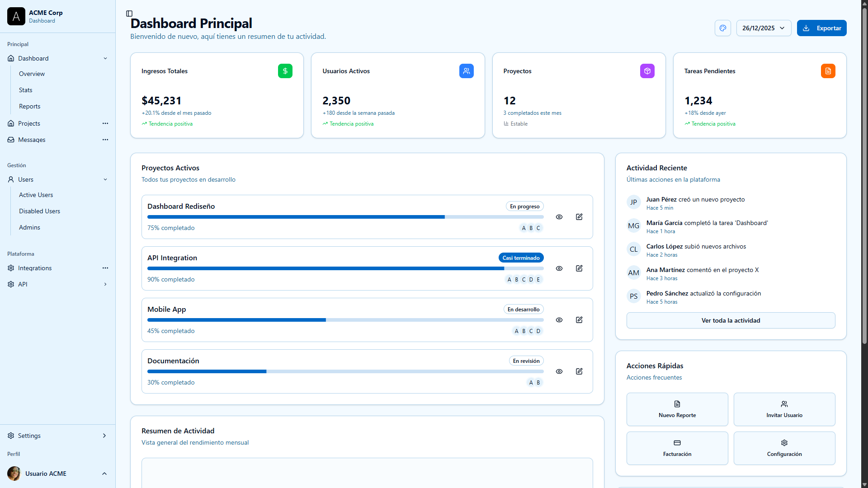Click Ver toda la actividad
This screenshot has height=488, width=868.
731,320
